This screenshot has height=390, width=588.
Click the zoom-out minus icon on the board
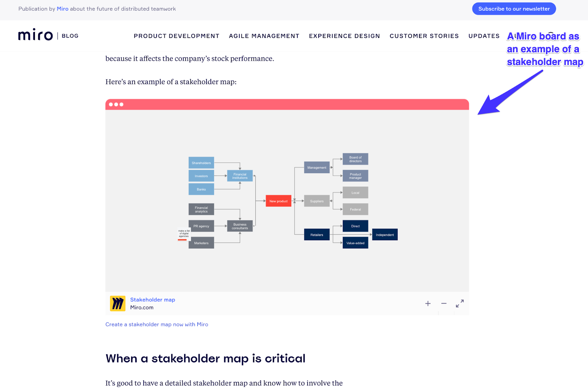444,304
